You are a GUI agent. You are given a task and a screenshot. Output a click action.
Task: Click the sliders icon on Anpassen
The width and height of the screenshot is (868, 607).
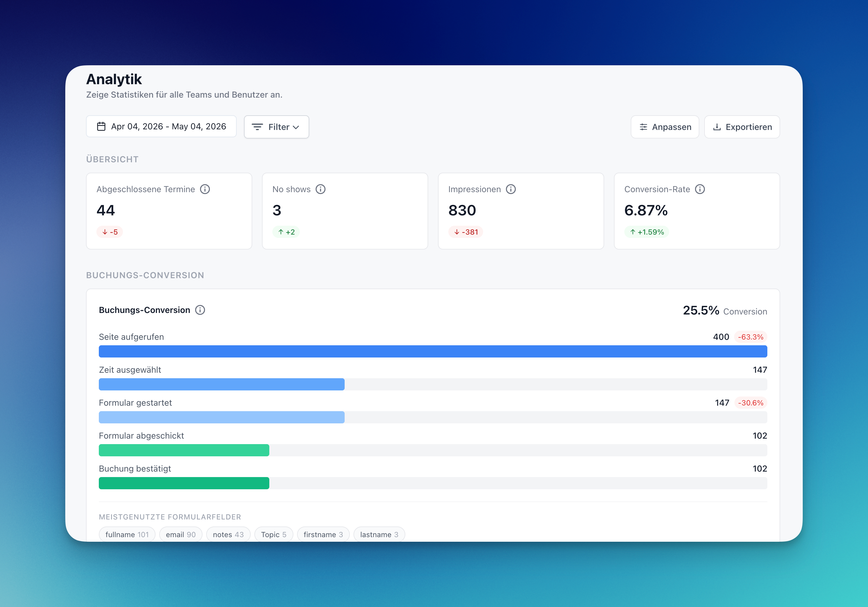(644, 127)
